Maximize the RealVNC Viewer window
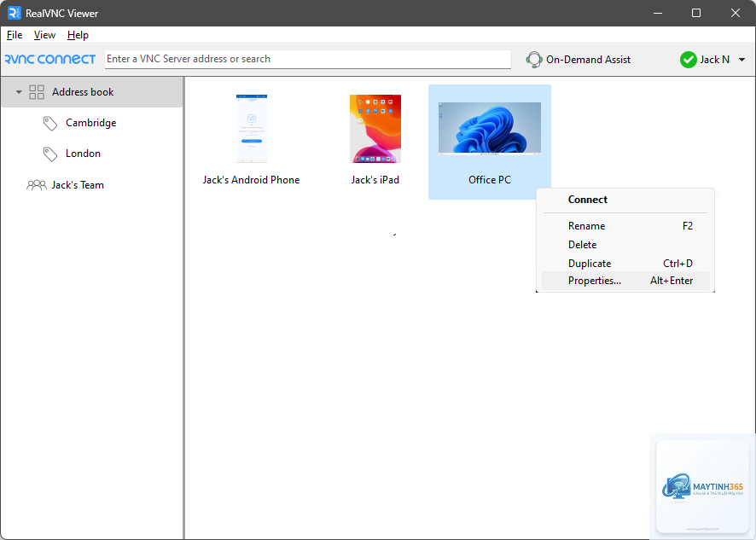 [x=696, y=13]
